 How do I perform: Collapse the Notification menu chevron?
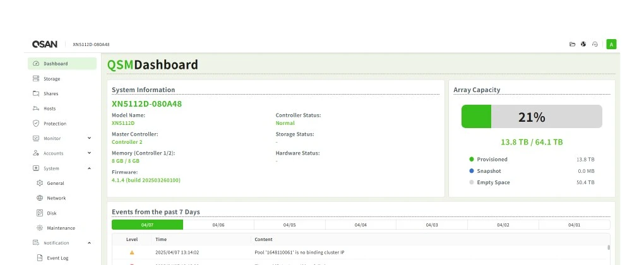pyautogui.click(x=90, y=243)
